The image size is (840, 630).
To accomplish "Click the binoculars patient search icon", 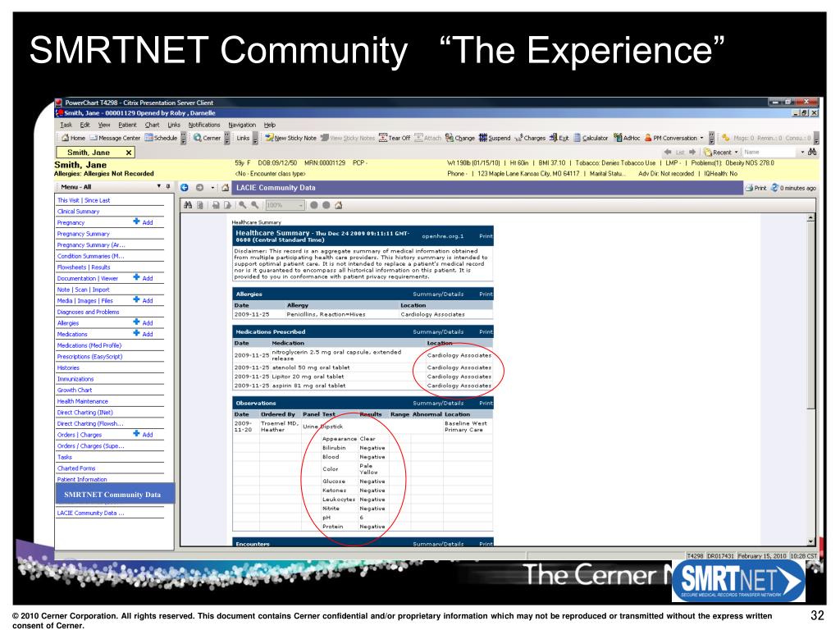I will click(x=812, y=152).
